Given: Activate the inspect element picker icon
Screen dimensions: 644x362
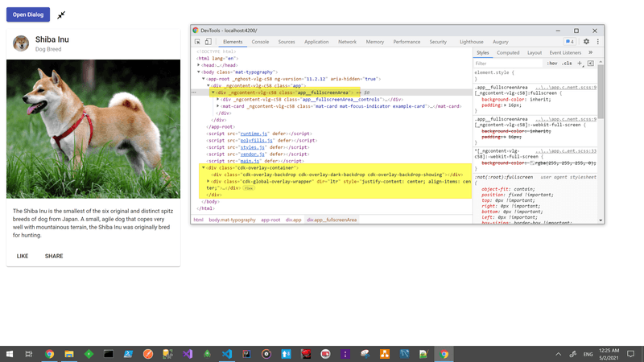Looking at the screenshot, I should (197, 42).
